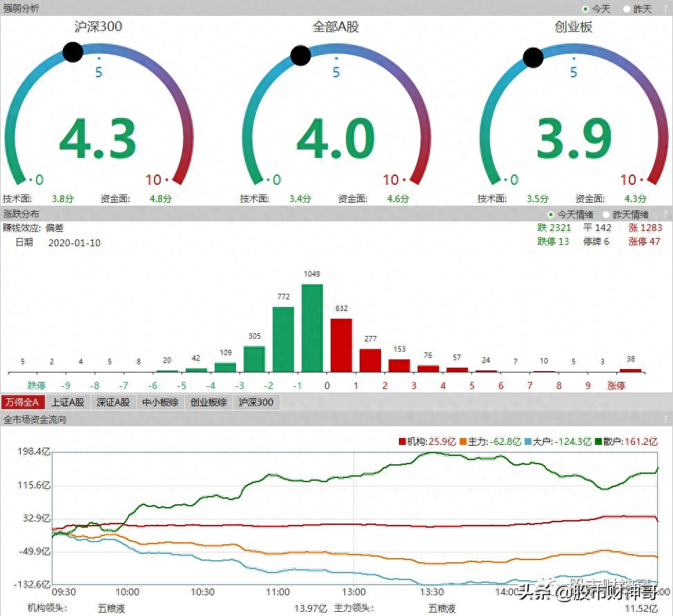Click the orange 主力 legend swatch
The width and height of the screenshot is (673, 616).
pyautogui.click(x=463, y=441)
